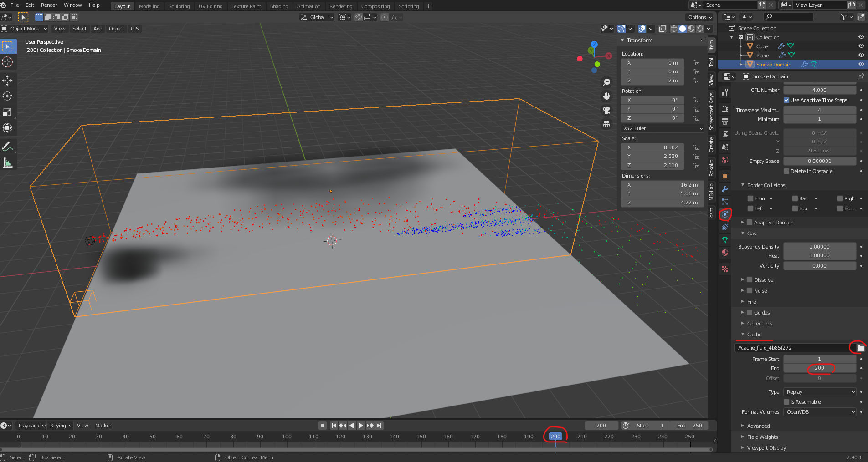Toggle X-ray view icon
This screenshot has height=462, width=868.
pos(662,29)
